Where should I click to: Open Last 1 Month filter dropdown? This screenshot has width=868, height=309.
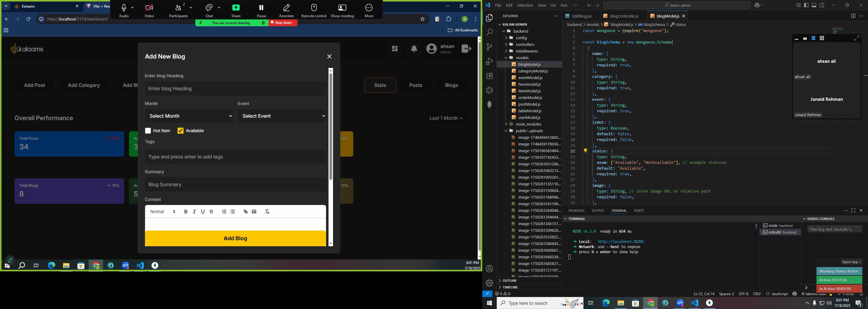tap(446, 118)
